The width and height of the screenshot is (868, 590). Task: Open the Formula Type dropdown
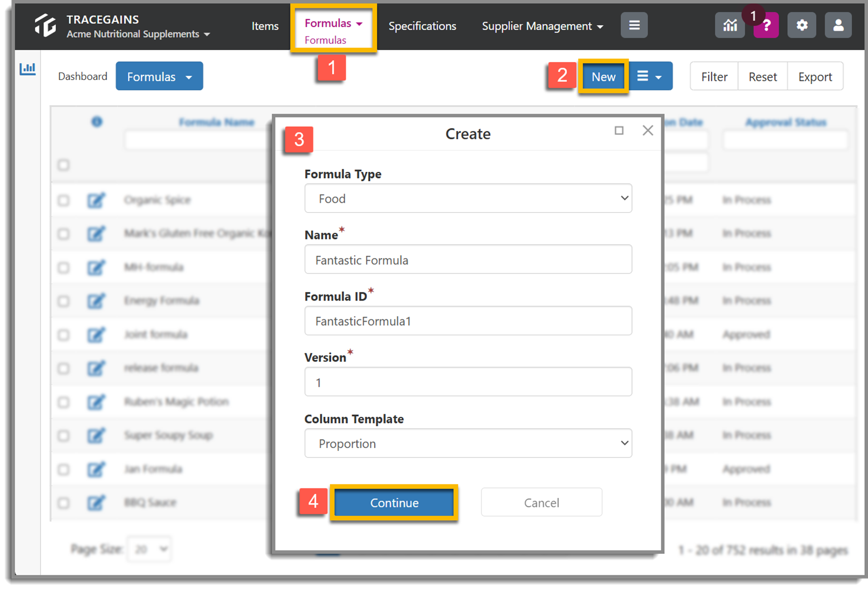point(468,198)
